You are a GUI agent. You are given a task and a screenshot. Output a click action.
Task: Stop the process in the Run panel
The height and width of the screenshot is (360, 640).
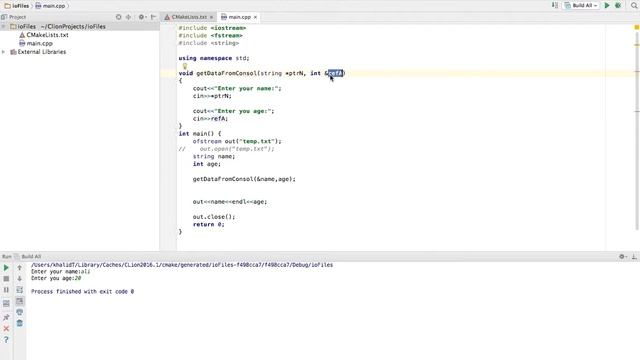point(6,279)
